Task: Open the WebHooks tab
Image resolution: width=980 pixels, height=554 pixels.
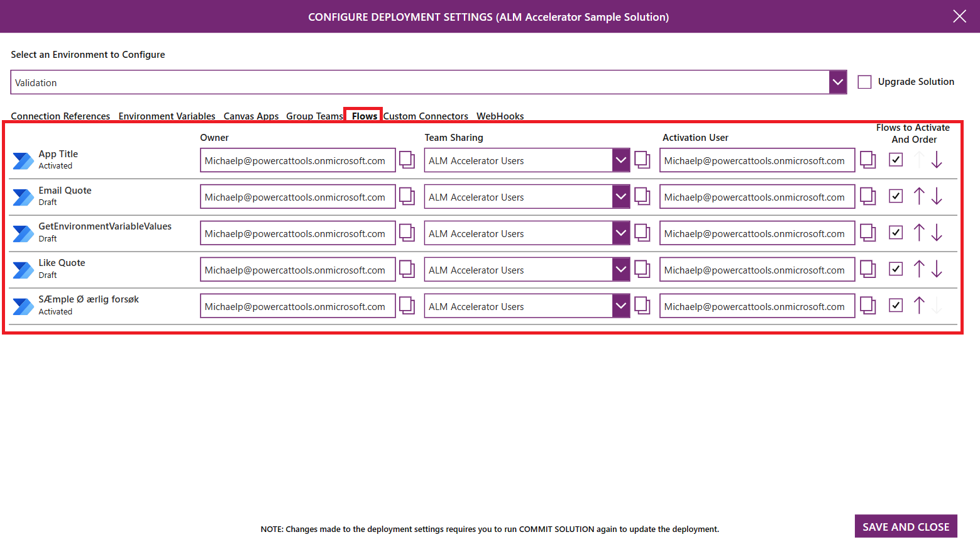Action: (x=500, y=116)
